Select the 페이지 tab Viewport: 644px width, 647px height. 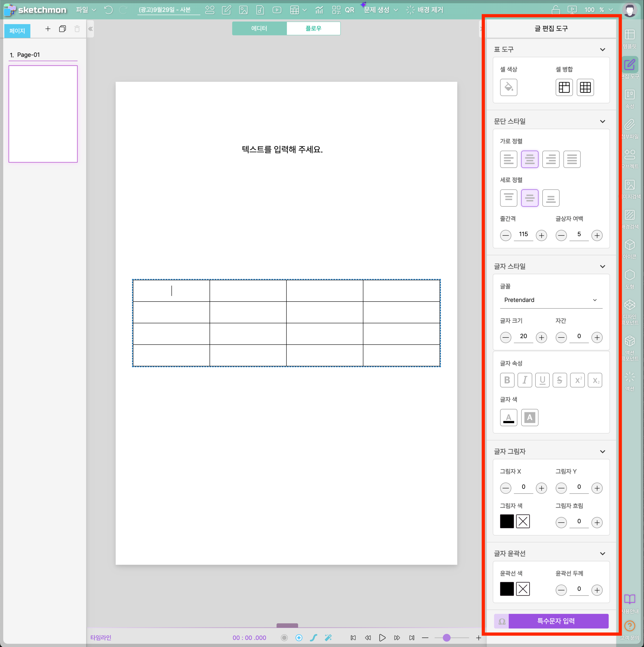pos(17,31)
